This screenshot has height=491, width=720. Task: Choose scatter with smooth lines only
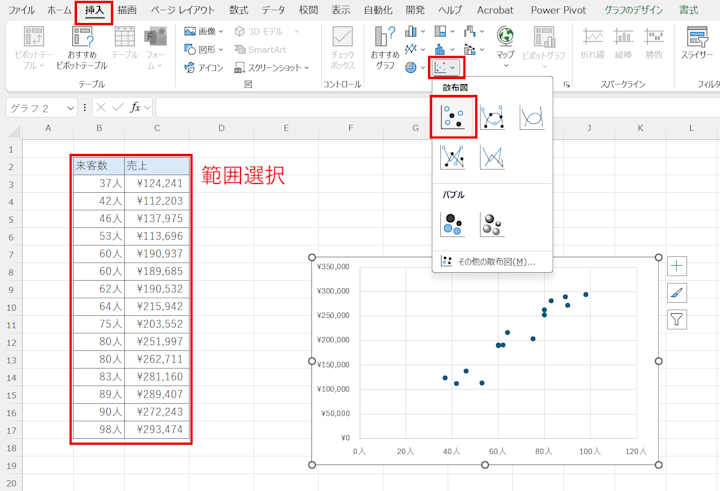pyautogui.click(x=532, y=117)
